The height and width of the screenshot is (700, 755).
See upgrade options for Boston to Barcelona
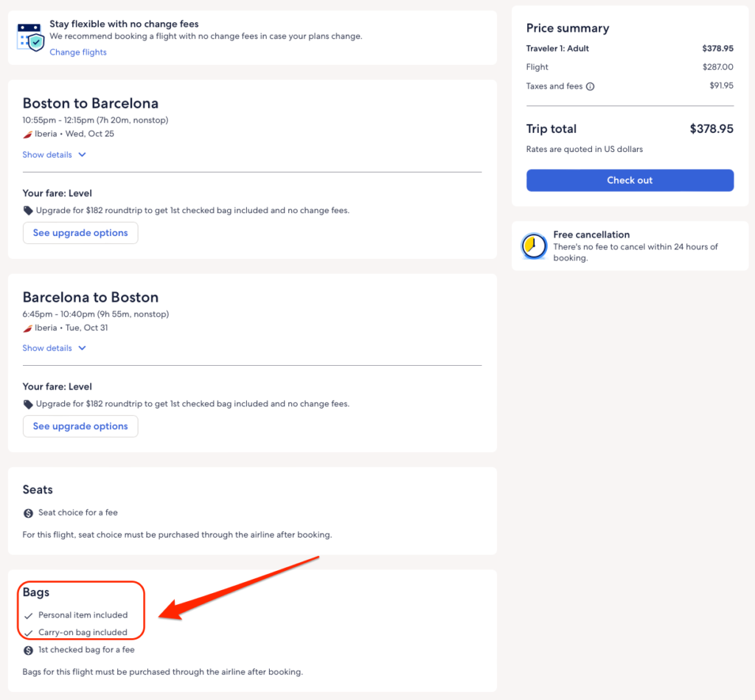click(80, 233)
